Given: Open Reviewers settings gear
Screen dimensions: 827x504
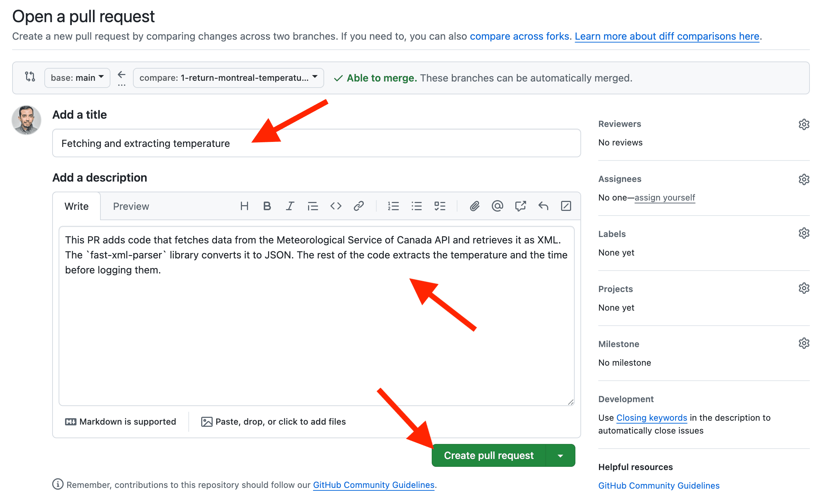Looking at the screenshot, I should click(x=804, y=124).
